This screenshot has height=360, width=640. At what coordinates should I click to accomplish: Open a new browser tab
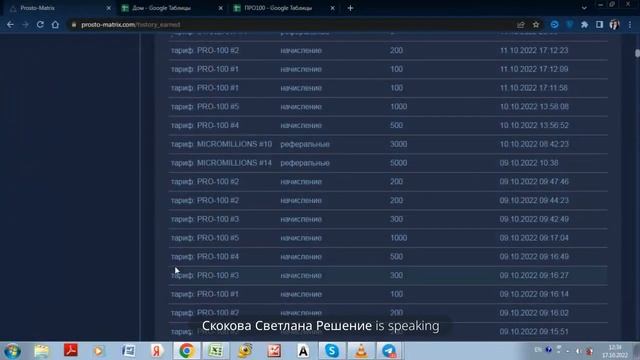pyautogui.click(x=350, y=8)
